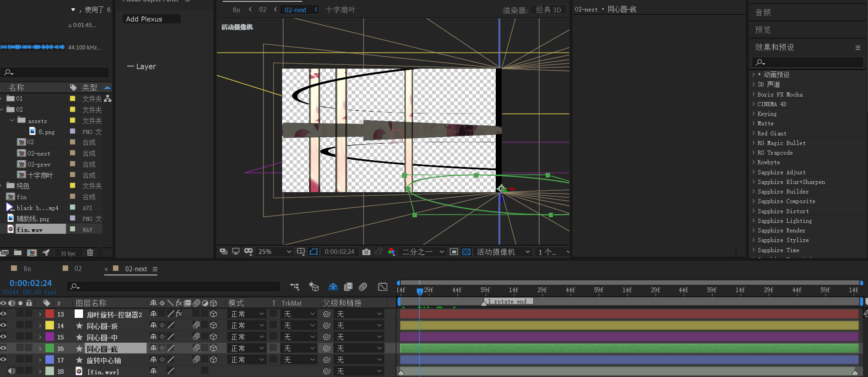
Task: Open the composition mini-flowchart icon
Action: pos(295,286)
